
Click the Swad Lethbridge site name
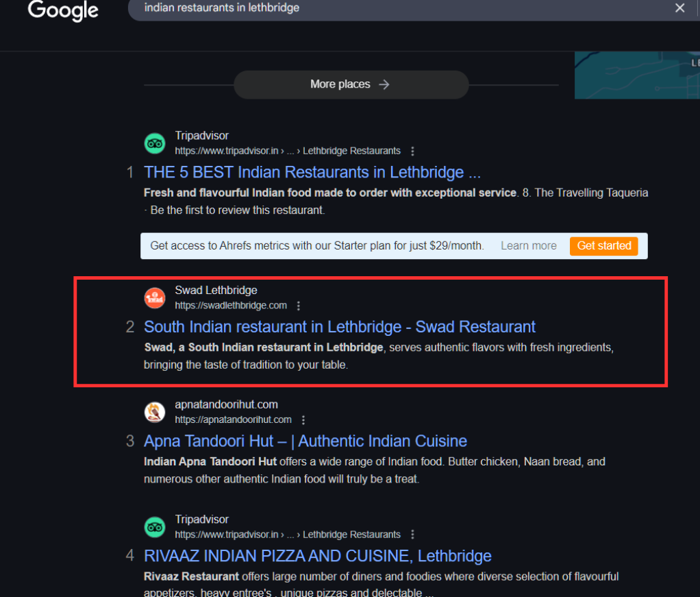tap(216, 290)
